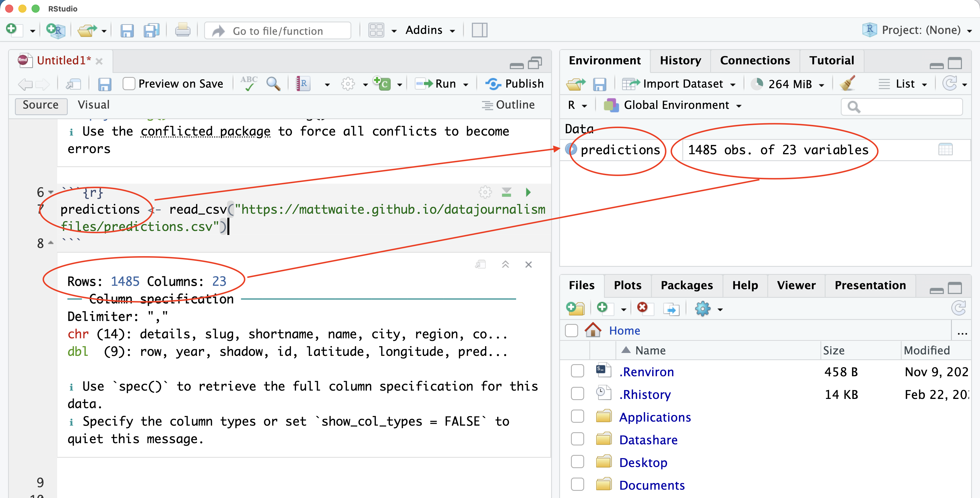Save workspace with the disk icon in Environment pane

600,84
